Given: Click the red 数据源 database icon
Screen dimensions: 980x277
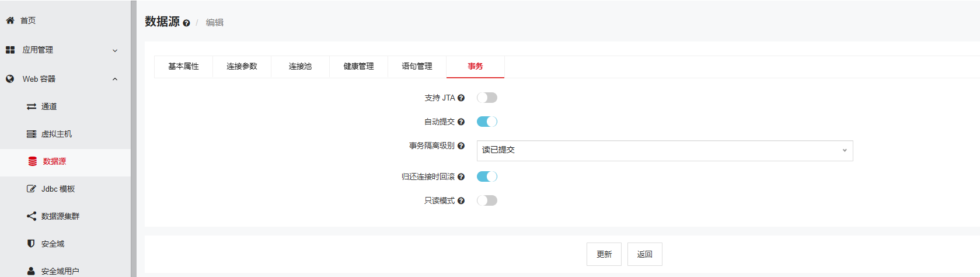Looking at the screenshot, I should (33, 161).
